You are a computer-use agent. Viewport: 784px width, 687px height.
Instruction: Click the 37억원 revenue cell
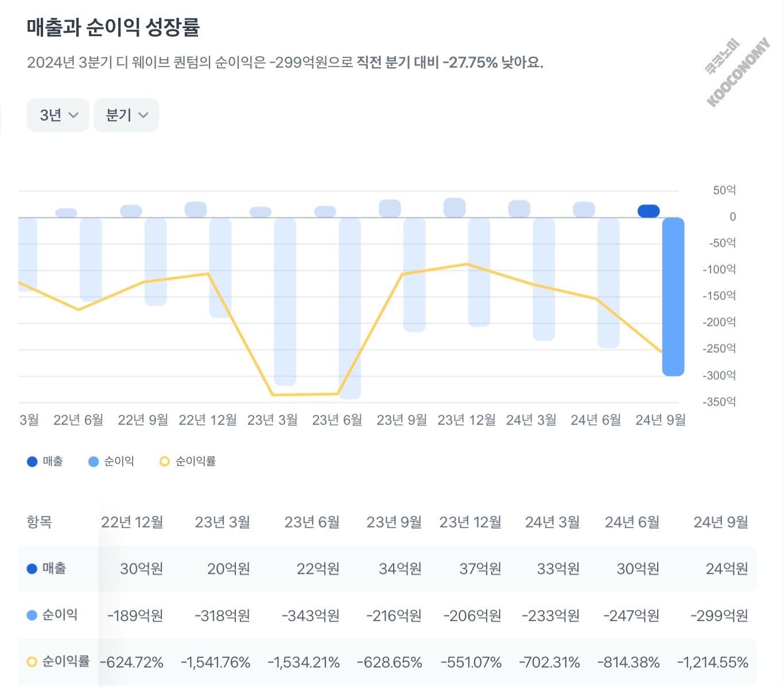(x=480, y=569)
